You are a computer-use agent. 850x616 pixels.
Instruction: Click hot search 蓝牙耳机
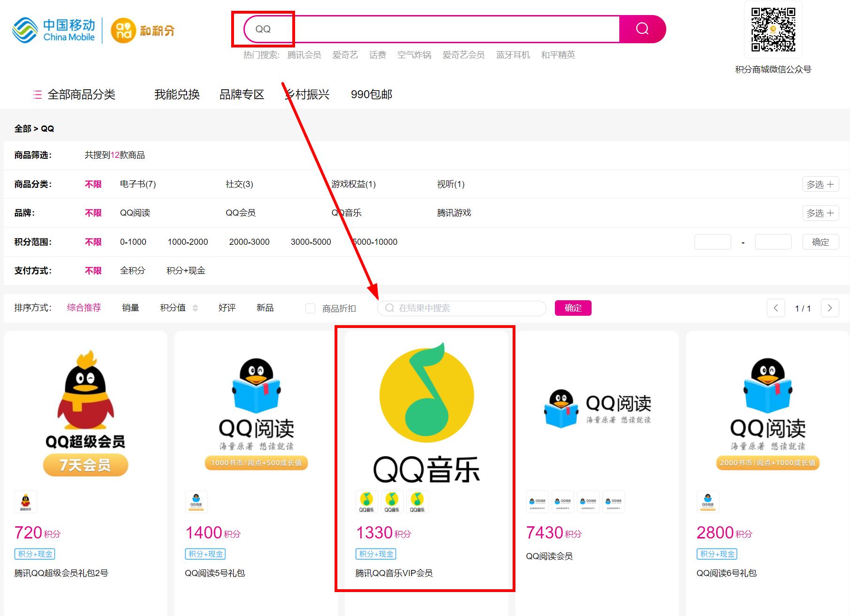(513, 55)
